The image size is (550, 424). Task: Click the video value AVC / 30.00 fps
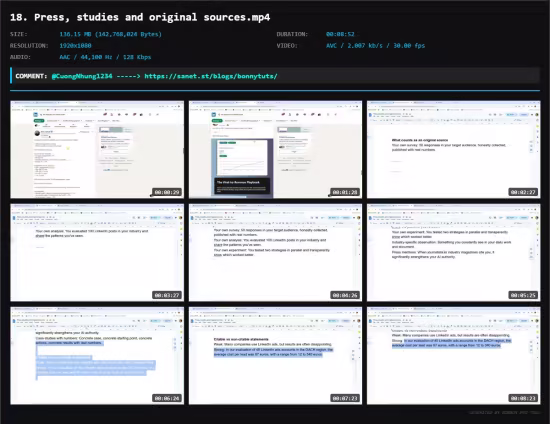[375, 46]
